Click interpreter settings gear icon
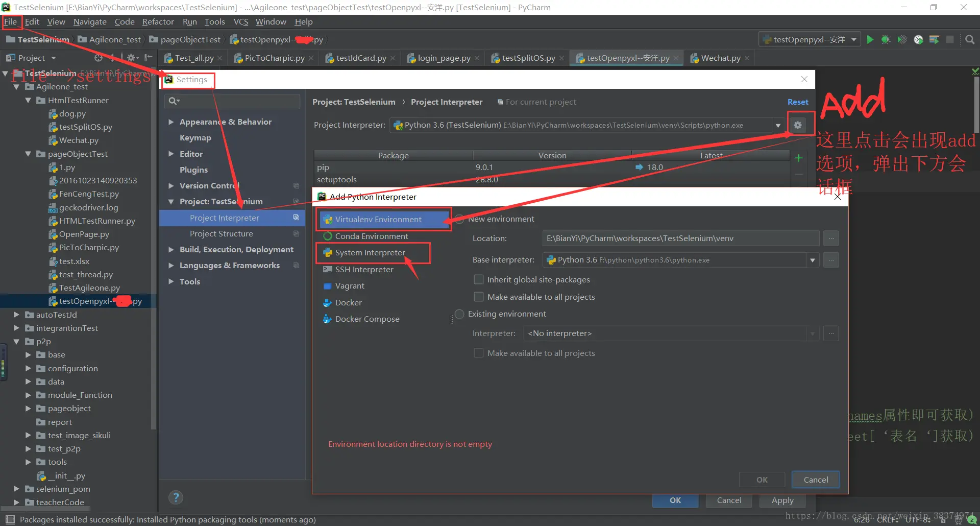The height and width of the screenshot is (526, 980). (x=798, y=125)
